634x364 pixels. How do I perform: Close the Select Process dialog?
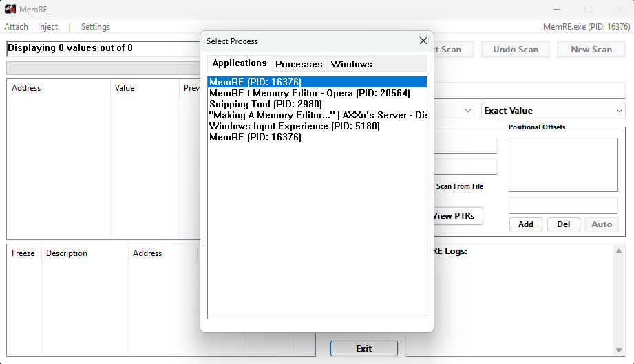point(423,41)
